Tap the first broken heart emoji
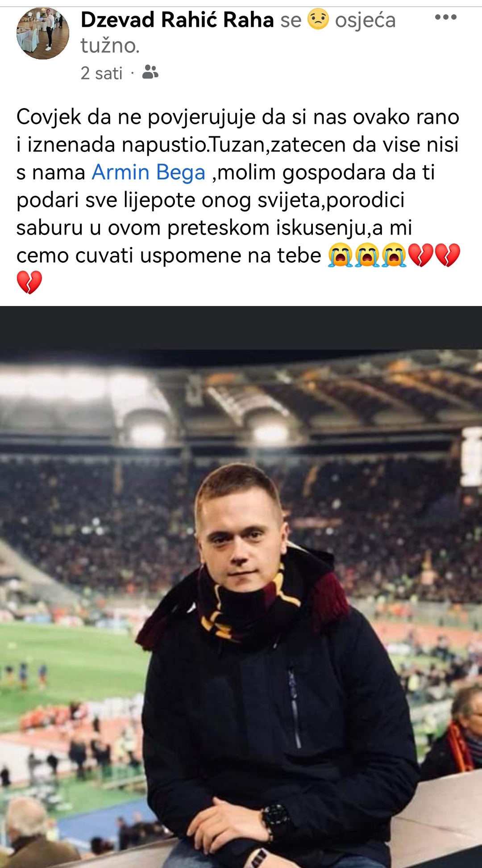482x868 pixels. click(x=421, y=256)
